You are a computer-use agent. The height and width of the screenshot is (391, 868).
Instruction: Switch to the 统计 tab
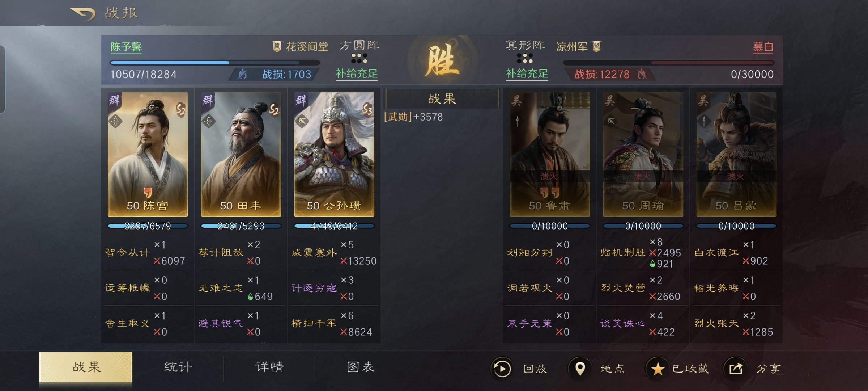click(178, 367)
